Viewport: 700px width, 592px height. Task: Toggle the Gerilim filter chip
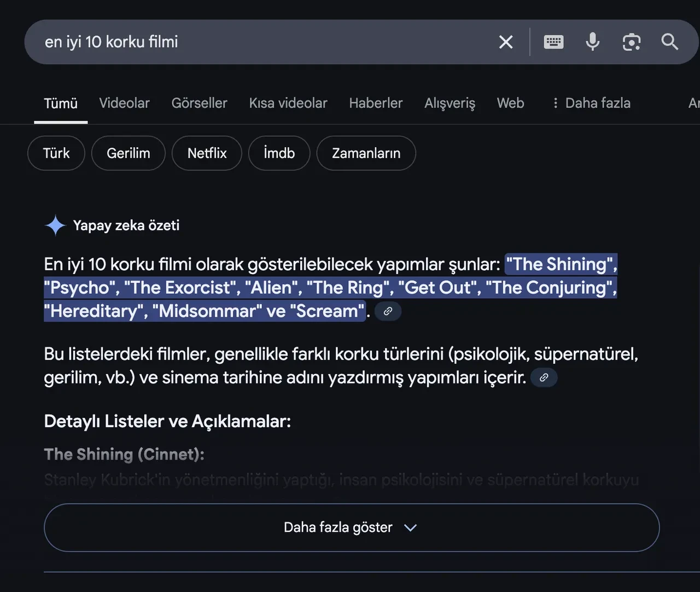pyautogui.click(x=128, y=153)
